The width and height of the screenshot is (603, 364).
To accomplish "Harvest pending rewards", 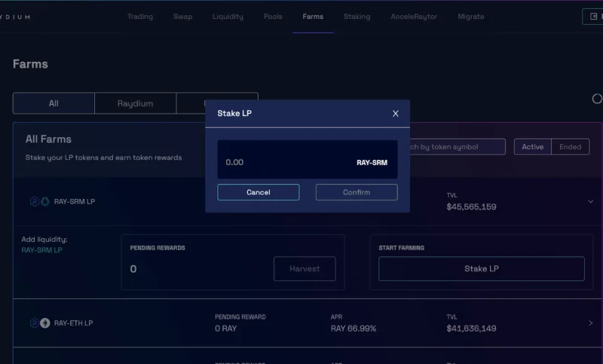I will (305, 269).
